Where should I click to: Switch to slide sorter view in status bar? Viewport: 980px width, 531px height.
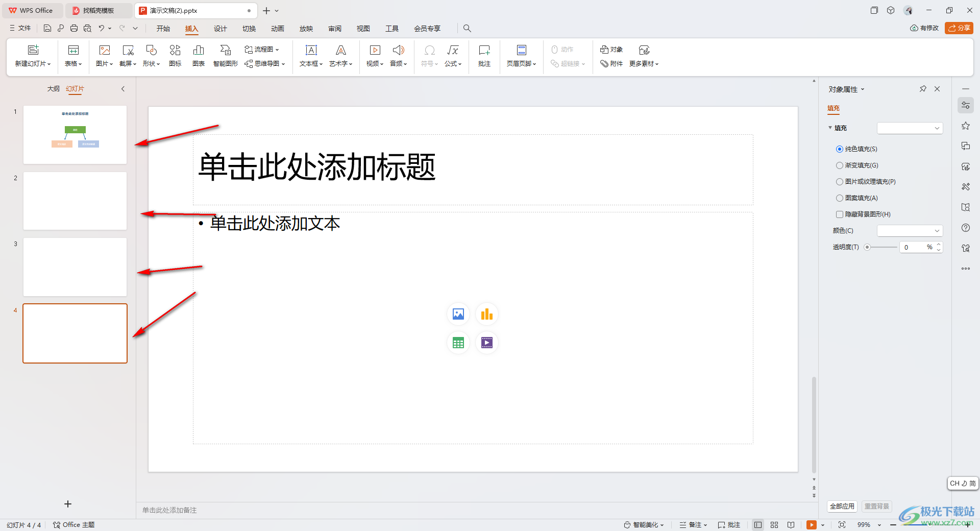(x=774, y=525)
